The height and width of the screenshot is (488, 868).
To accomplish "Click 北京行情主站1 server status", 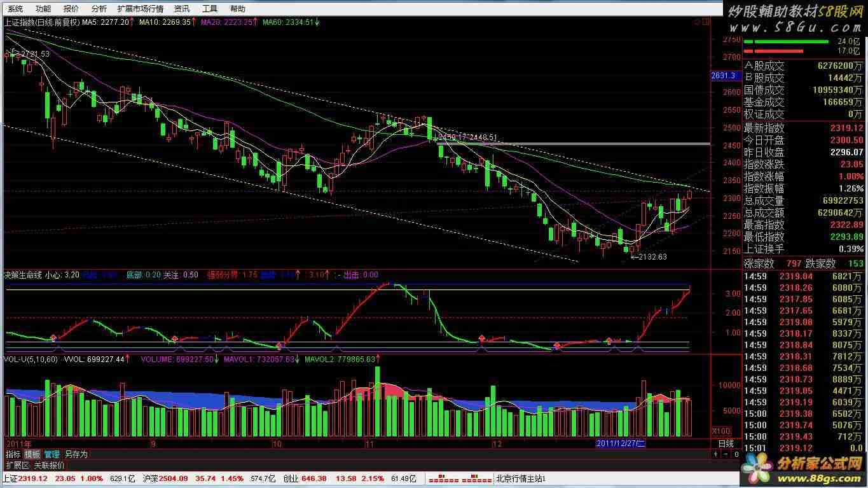I will coord(521,478).
